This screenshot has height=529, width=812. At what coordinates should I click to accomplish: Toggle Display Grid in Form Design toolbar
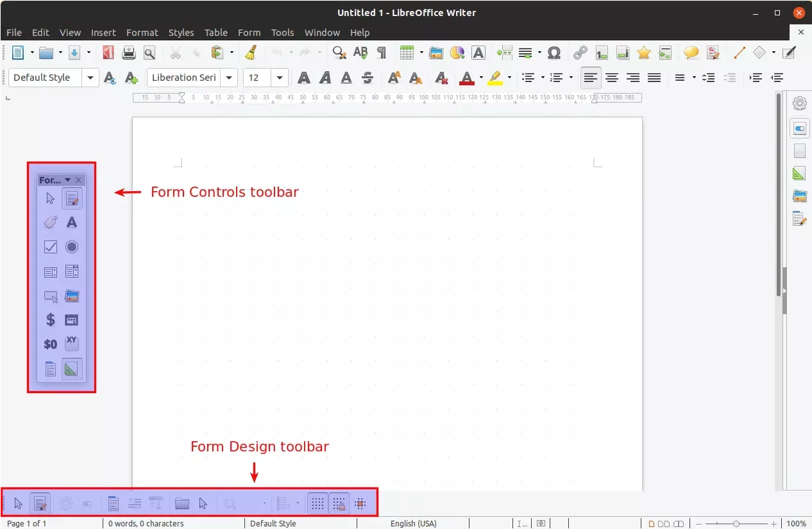[x=317, y=503]
